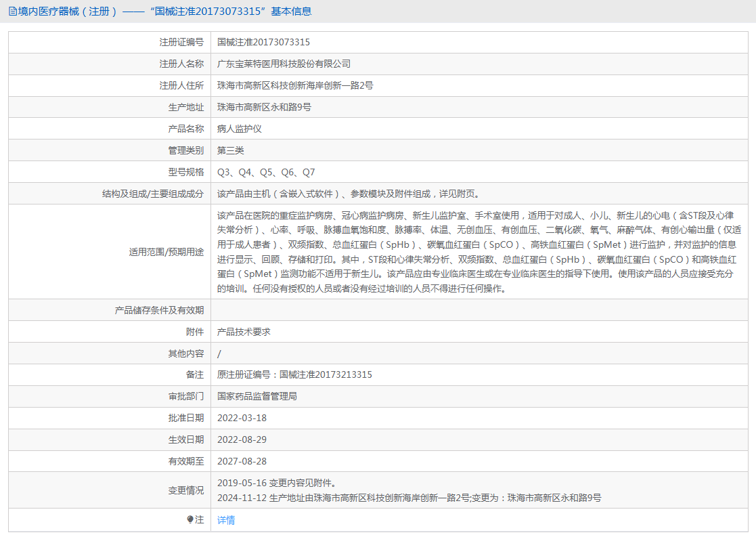Select change entry dated 2024-11-12
This screenshot has width=756, height=539.
[409, 498]
